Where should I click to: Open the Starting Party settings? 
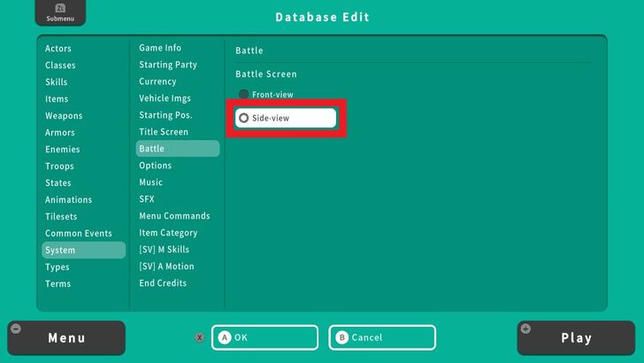pyautogui.click(x=168, y=66)
